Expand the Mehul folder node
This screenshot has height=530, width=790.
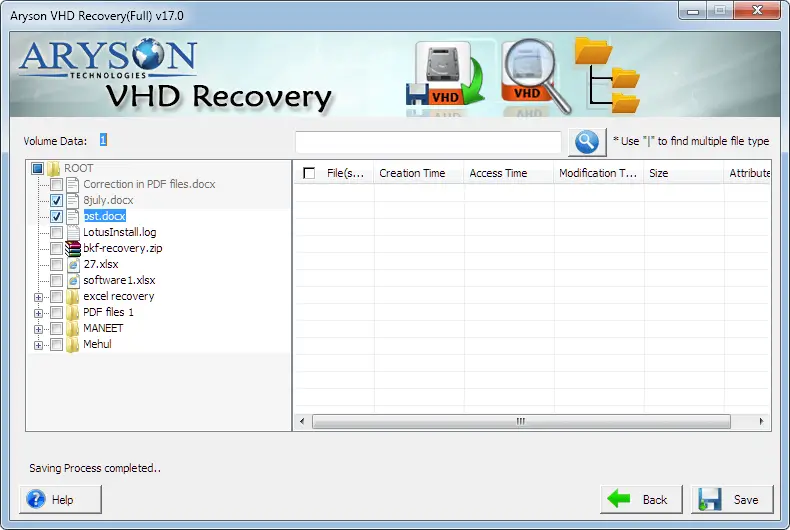pos(38,346)
